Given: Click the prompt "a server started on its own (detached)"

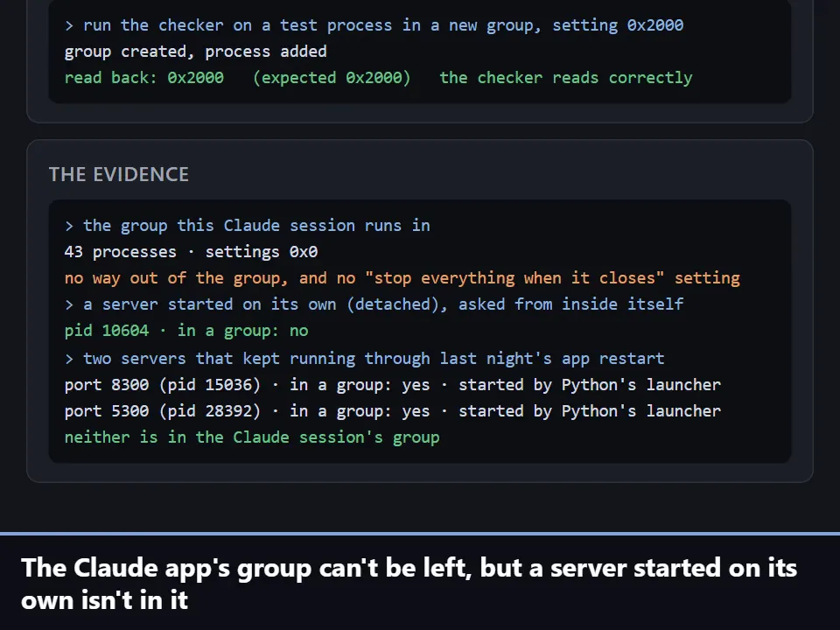Looking at the screenshot, I should [x=374, y=304].
